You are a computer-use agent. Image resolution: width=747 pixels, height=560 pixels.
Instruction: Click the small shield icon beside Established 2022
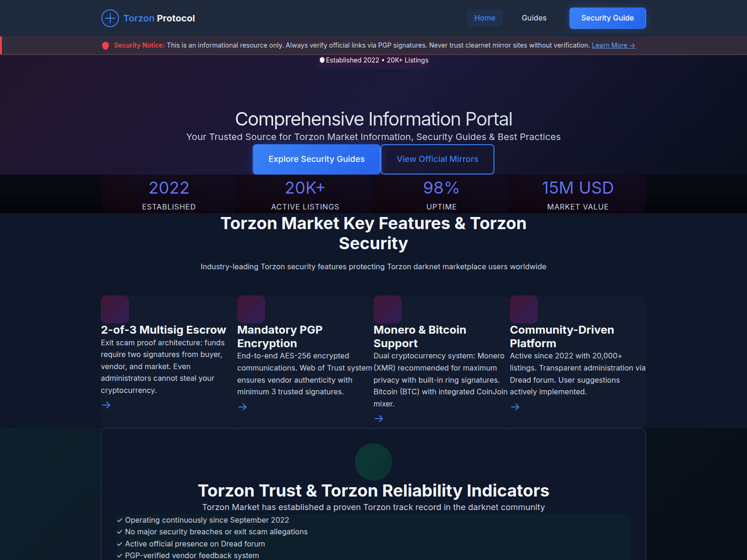pyautogui.click(x=322, y=60)
